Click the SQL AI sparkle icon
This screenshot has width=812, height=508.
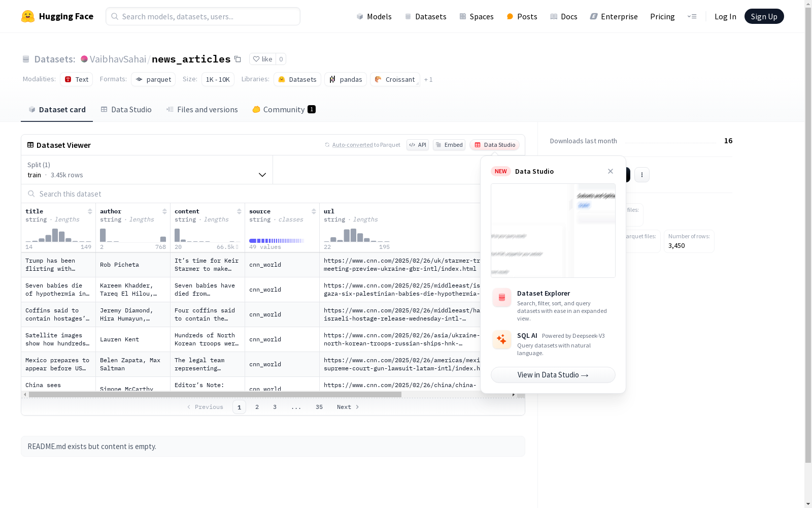tap(502, 340)
